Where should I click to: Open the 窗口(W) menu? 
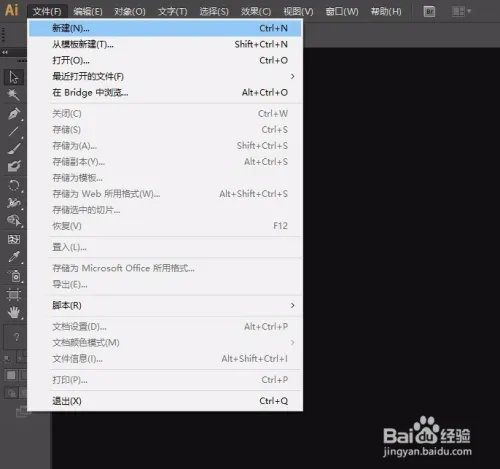342,12
